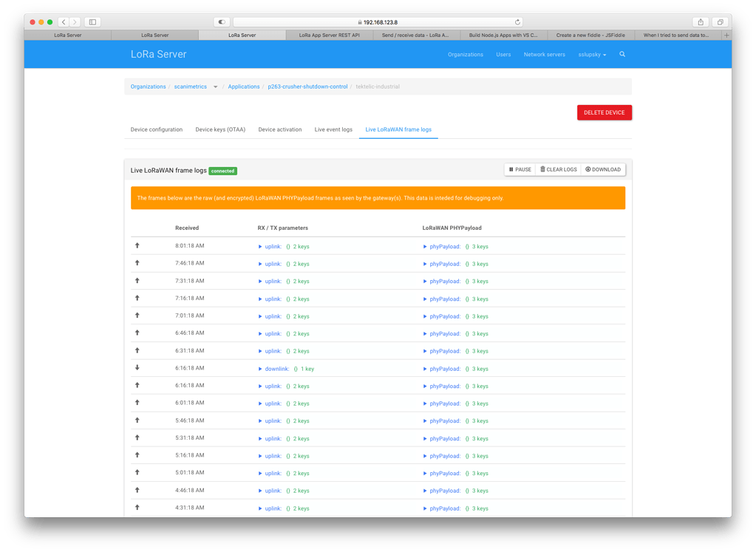Click the appearance toggle icon left of address bar
Image resolution: width=756 pixels, height=552 pixels.
[221, 22]
